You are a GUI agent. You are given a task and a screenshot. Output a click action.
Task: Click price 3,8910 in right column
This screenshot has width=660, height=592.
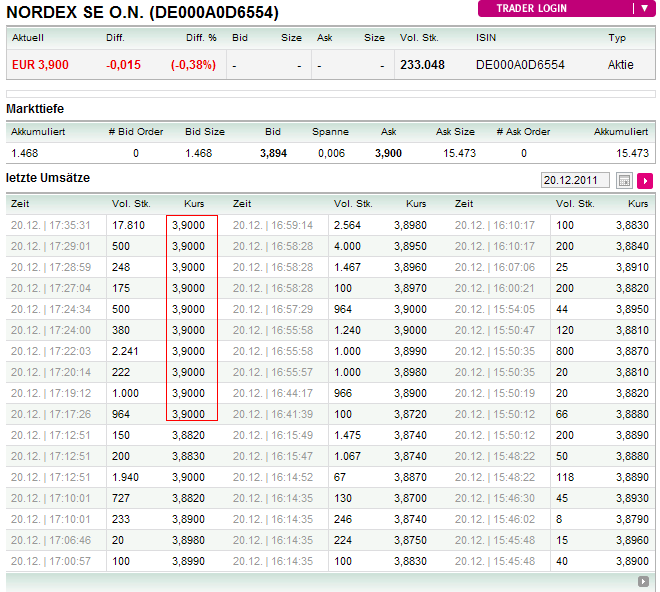pyautogui.click(x=632, y=267)
